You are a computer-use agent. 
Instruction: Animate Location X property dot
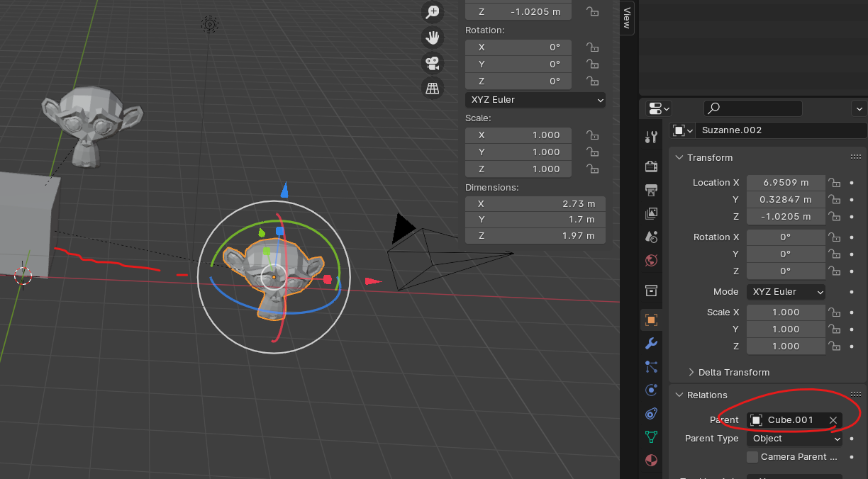coord(851,183)
